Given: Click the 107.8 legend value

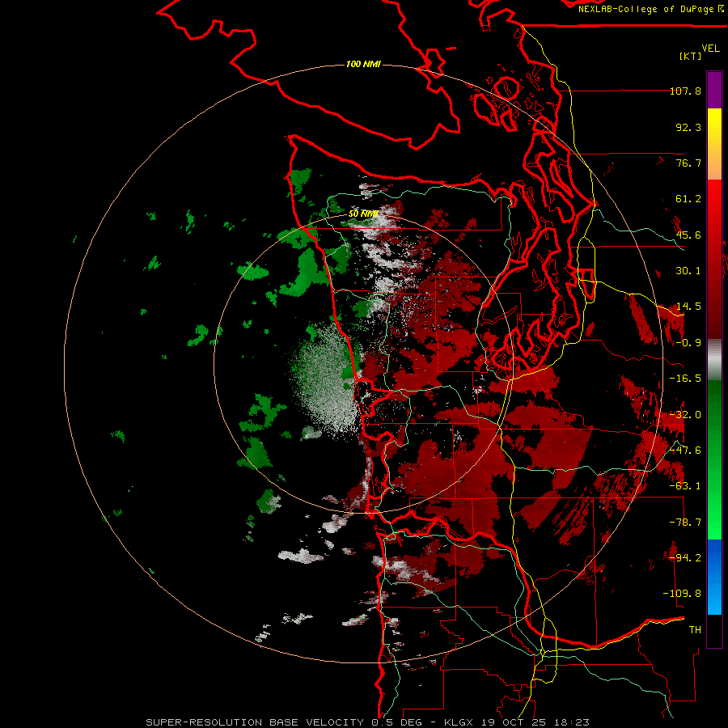Looking at the screenshot, I should [685, 91].
